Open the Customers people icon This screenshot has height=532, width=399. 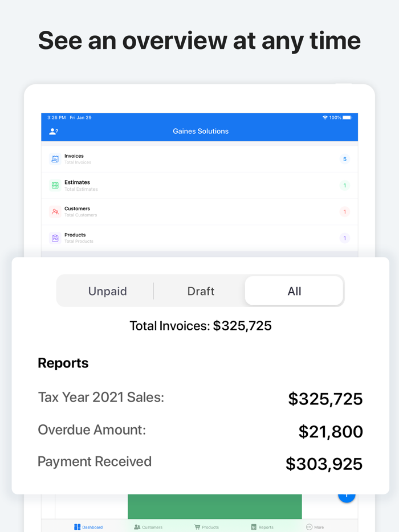point(55,212)
